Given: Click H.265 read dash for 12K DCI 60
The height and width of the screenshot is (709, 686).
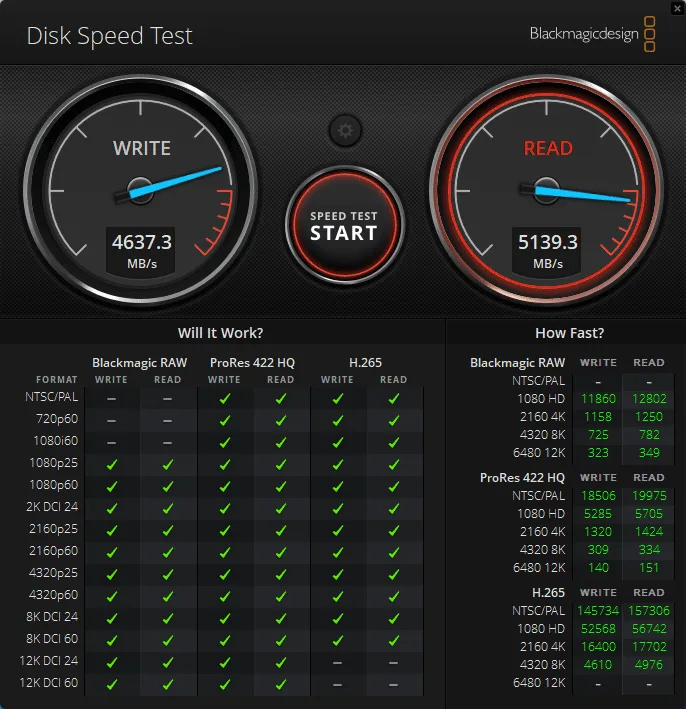Looking at the screenshot, I should click(393, 685).
